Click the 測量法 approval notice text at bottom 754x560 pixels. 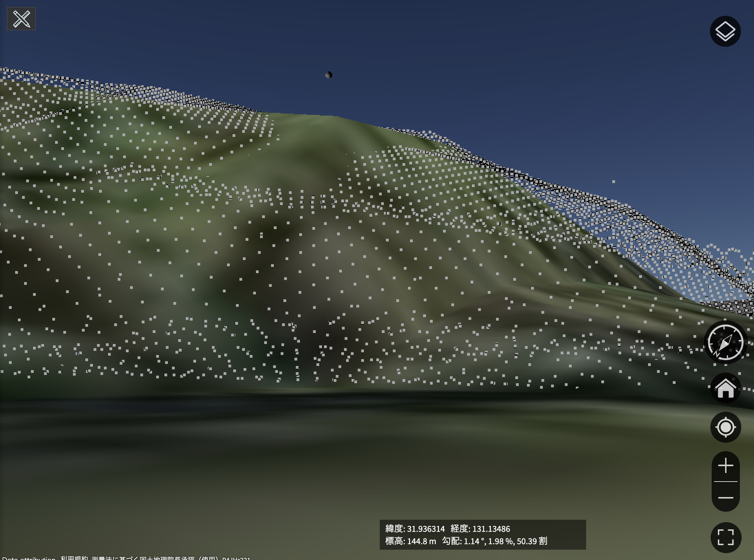click(155, 558)
